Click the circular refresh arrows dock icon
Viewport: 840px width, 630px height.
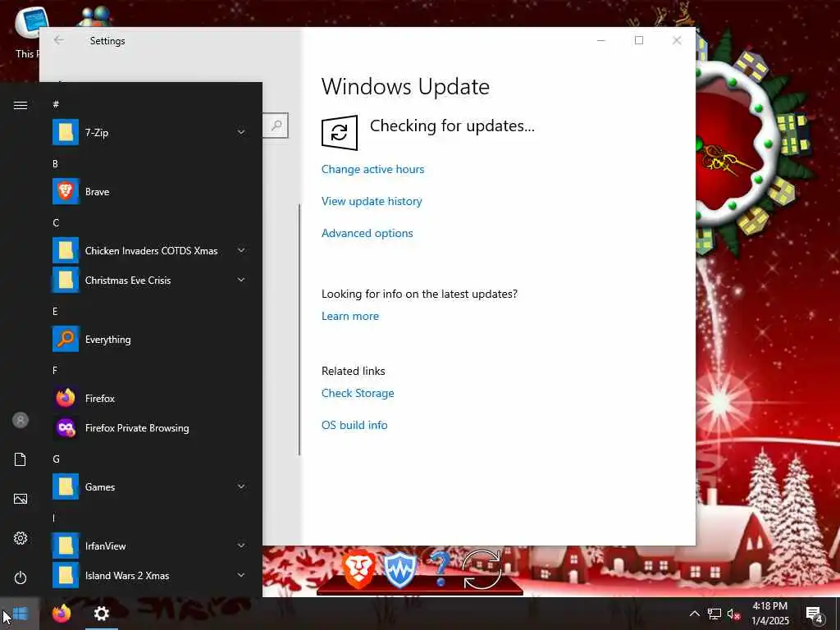coord(482,569)
